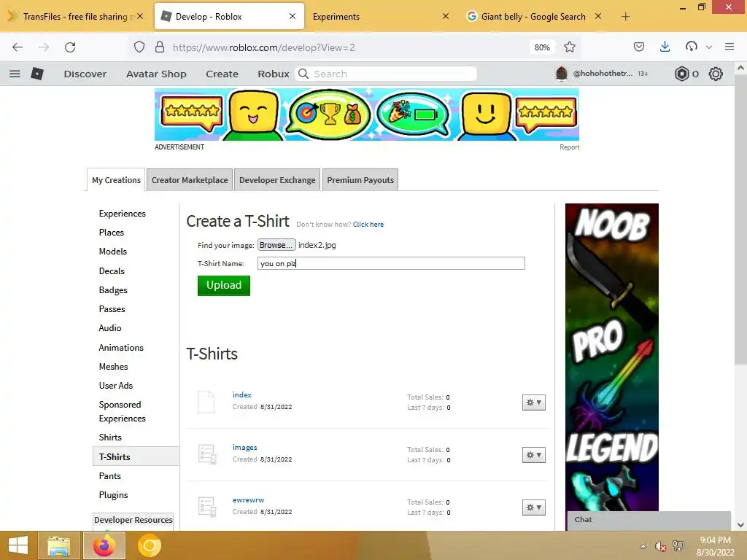Click the index t-shirt thumbnail icon
Viewport: 747px width, 560px height.
coord(206,402)
